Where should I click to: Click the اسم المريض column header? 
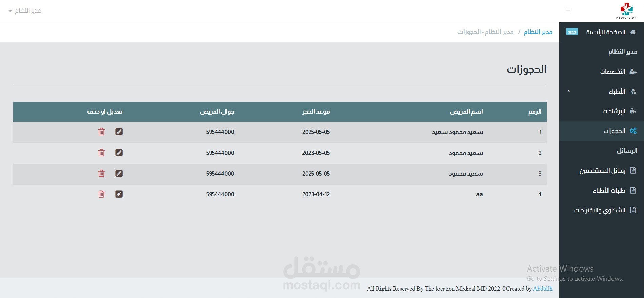coord(466,112)
